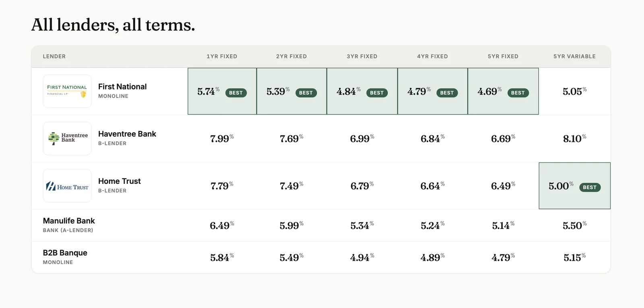Click Manulife Bank's 6.49% 1YR fixed rate
The image size is (644, 308).
[x=222, y=225]
